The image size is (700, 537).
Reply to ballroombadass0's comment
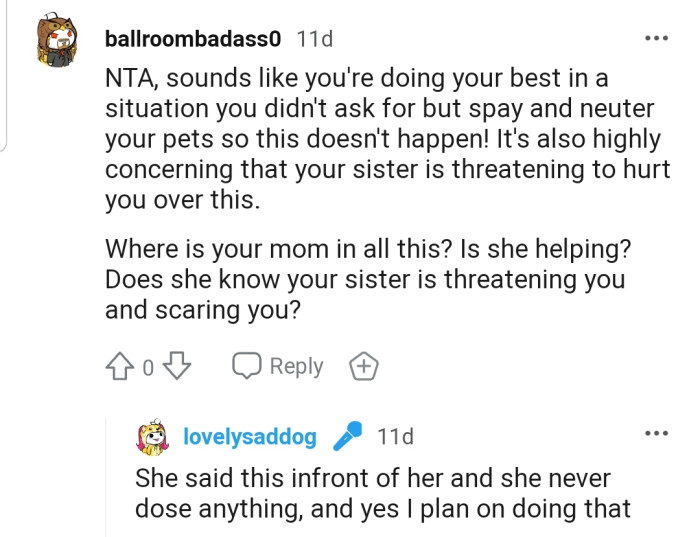[278, 367]
